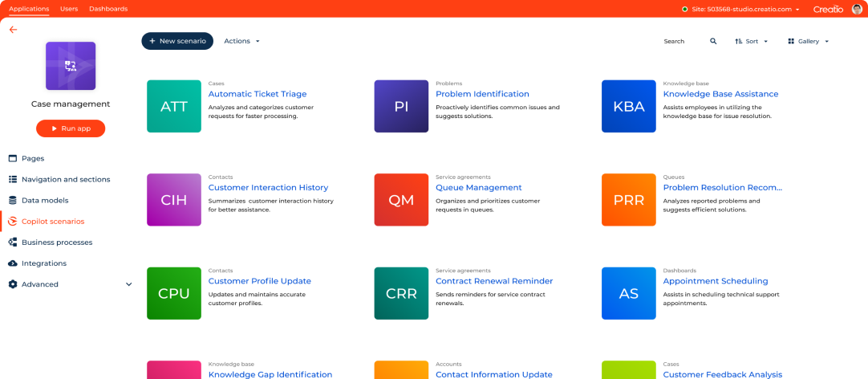Click the back arrow icon in sidebar
Image resolution: width=868 pixels, height=379 pixels.
click(13, 30)
